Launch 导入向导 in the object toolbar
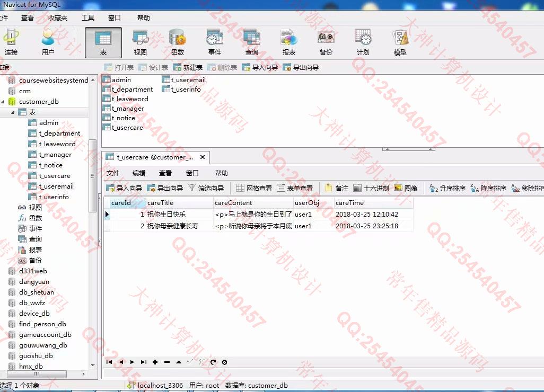 pyautogui.click(x=260, y=67)
